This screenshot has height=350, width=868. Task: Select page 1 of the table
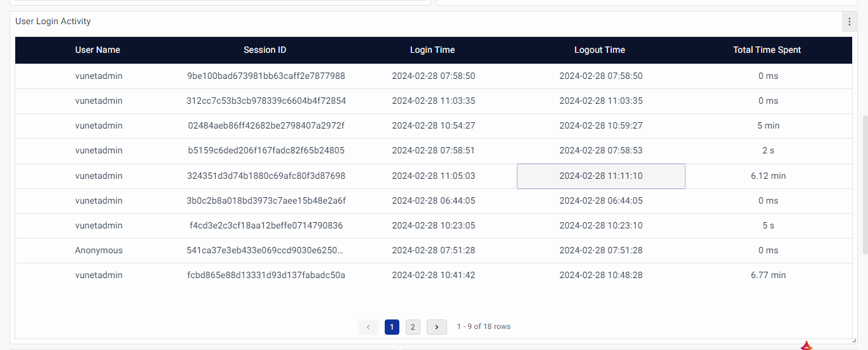pos(392,327)
